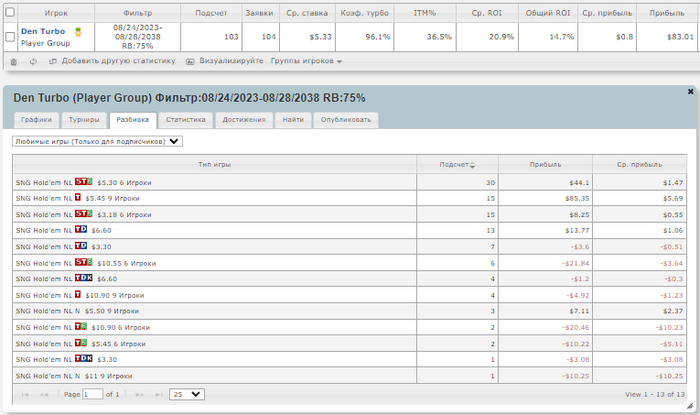Click the Игрок column header
Viewport: 700px width, 415px height.
(56, 13)
